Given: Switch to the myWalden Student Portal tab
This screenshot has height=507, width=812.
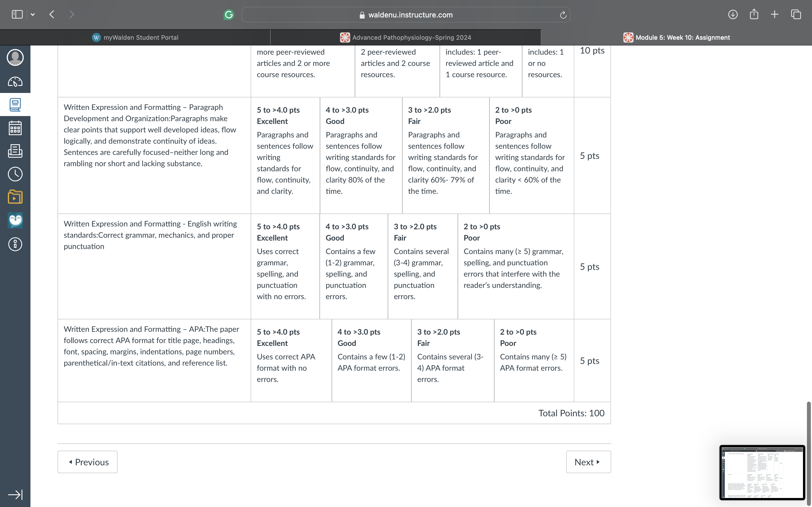Looking at the screenshot, I should (135, 37).
